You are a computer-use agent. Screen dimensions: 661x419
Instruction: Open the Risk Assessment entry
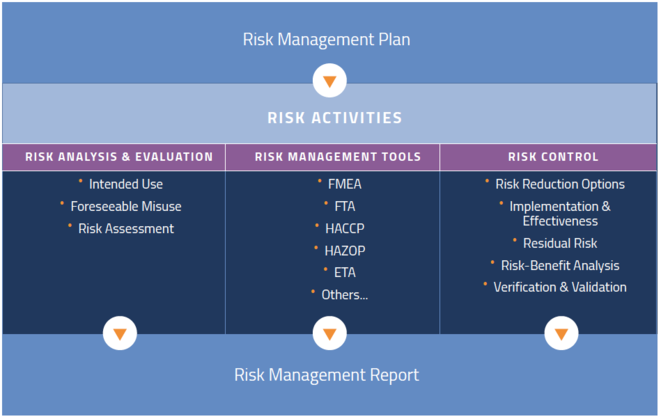125,228
